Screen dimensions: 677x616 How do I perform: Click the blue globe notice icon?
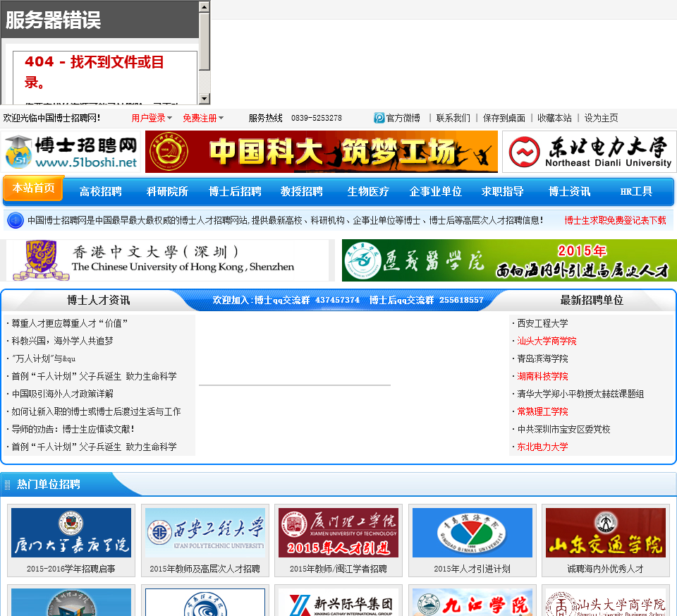click(x=16, y=220)
